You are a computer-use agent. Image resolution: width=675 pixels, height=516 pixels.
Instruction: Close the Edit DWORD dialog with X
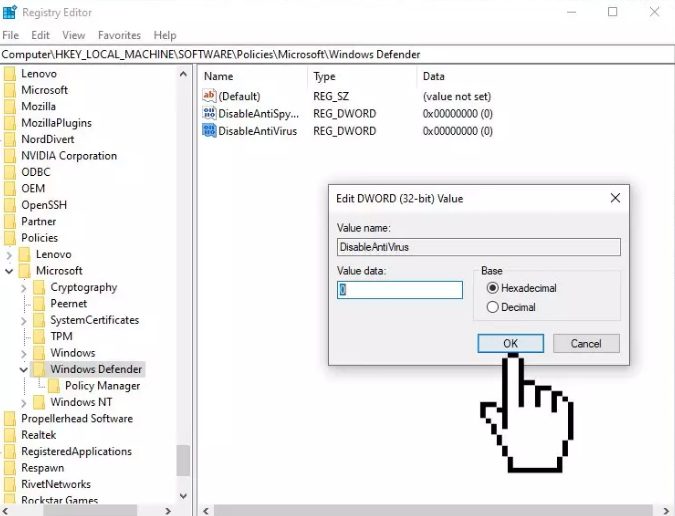(x=615, y=198)
